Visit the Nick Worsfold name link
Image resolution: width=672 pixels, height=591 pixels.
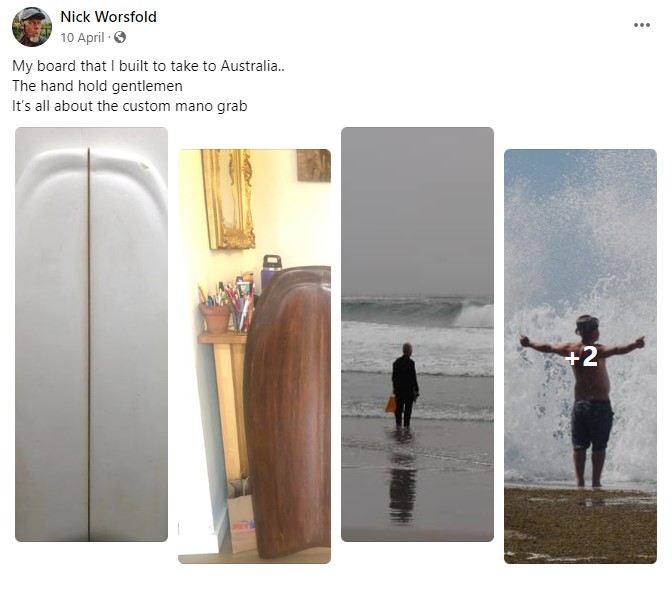[108, 17]
